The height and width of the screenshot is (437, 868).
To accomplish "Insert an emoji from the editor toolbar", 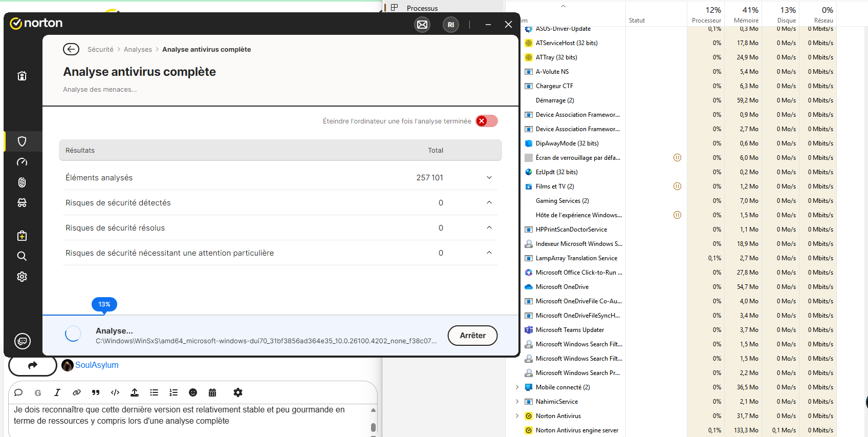I will pos(193,392).
